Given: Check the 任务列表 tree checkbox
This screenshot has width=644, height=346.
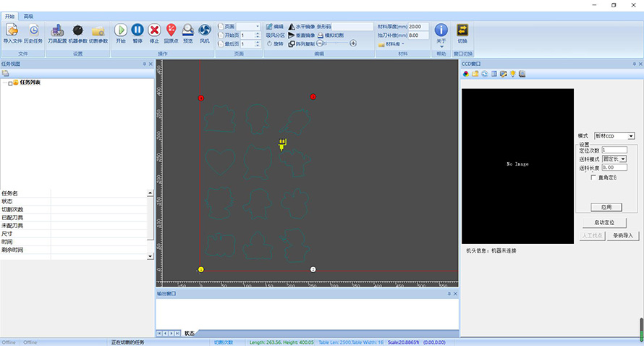Looking at the screenshot, I should click(9, 83).
